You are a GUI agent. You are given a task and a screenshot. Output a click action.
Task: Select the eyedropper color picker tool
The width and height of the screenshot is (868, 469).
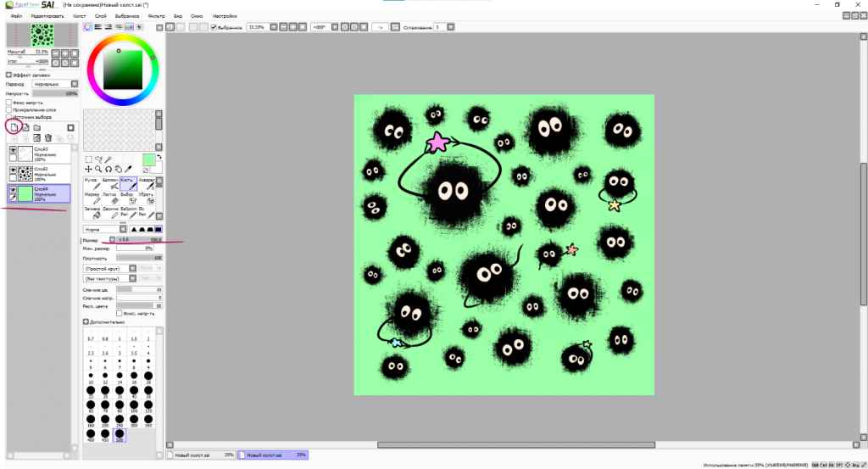(129, 169)
